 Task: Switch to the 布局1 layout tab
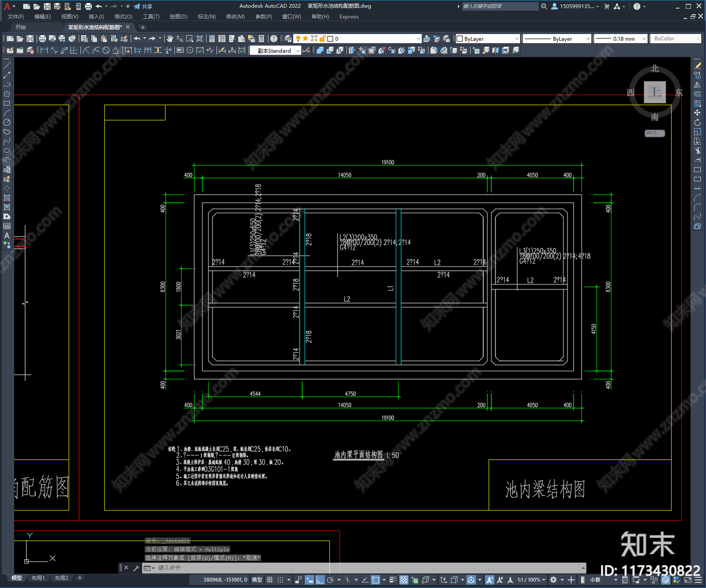click(x=38, y=578)
